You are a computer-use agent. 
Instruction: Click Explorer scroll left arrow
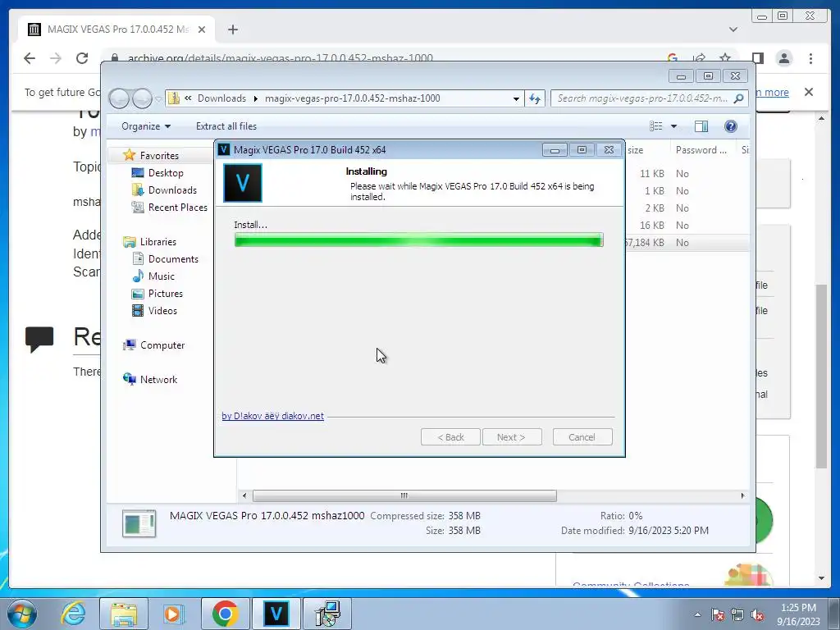click(244, 495)
